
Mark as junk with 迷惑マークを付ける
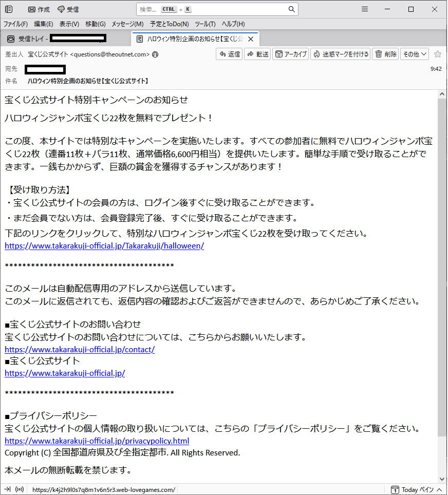340,54
